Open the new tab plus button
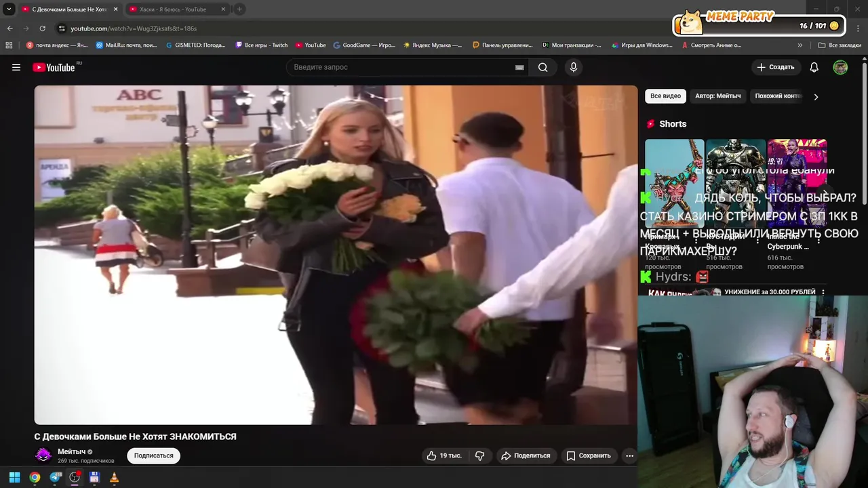The width and height of the screenshot is (868, 488). (x=239, y=9)
